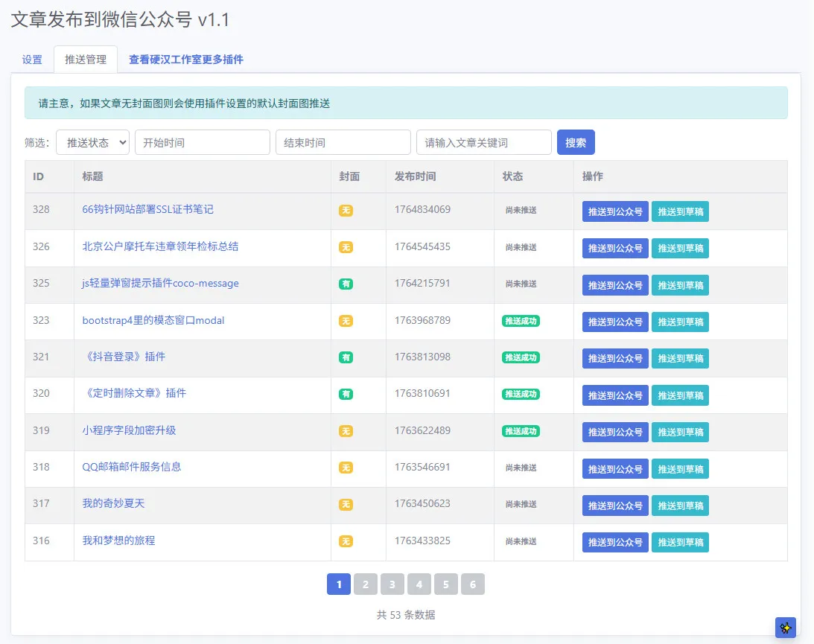
Task: Click the 请输入文章关键词 search field
Action: [x=484, y=142]
